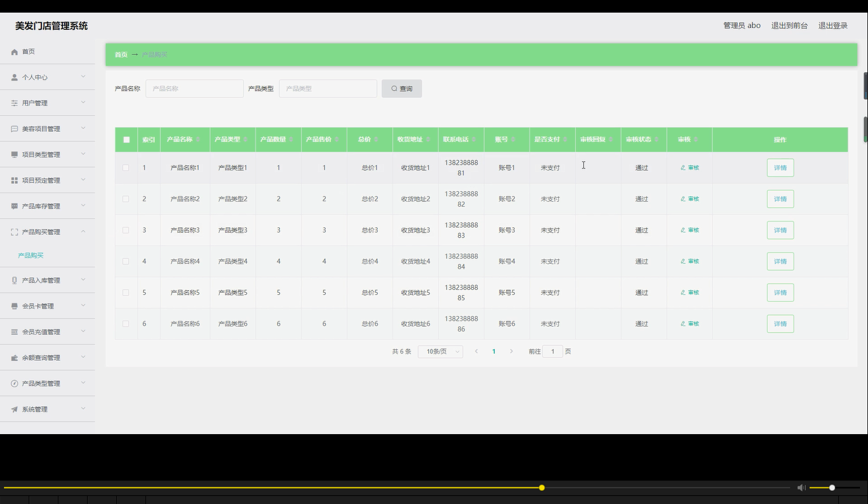Click the monitor icon beside 项目类型管理
This screenshot has height=504, width=868.
coord(14,155)
